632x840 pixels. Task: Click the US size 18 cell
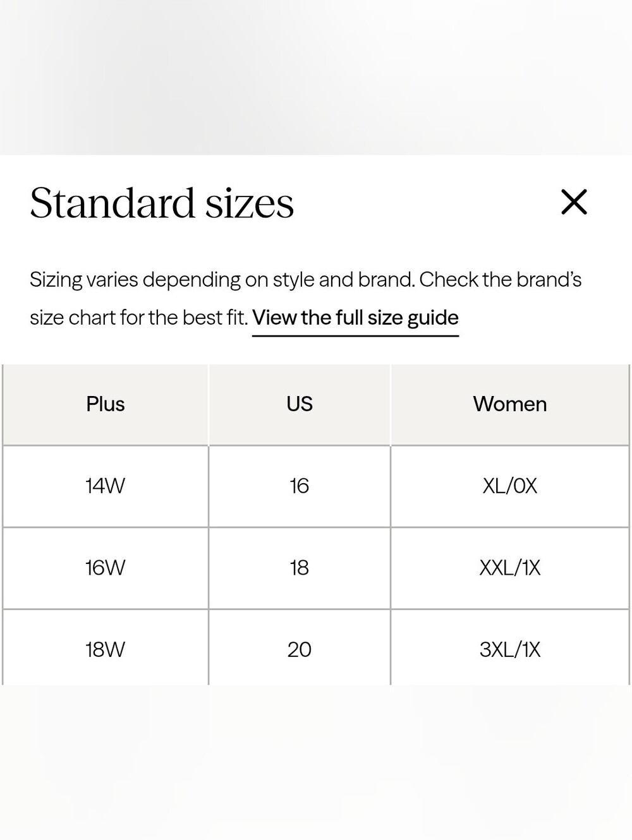(300, 568)
